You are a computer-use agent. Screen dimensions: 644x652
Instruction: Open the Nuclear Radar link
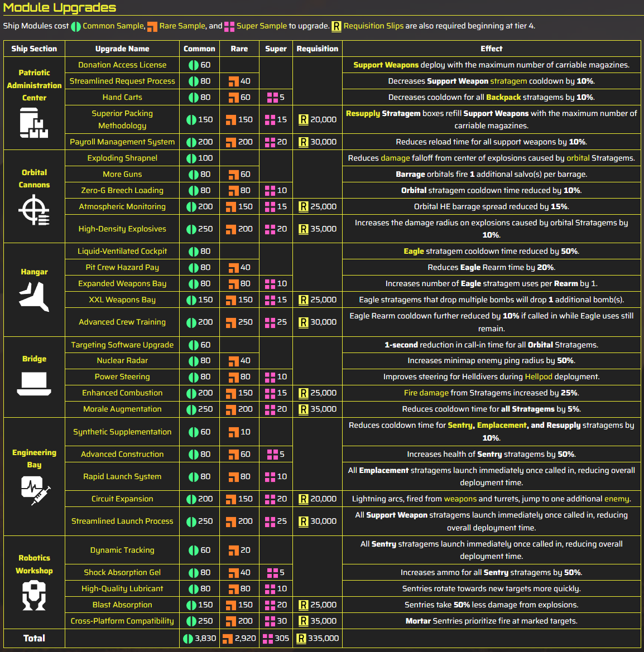[x=122, y=360]
